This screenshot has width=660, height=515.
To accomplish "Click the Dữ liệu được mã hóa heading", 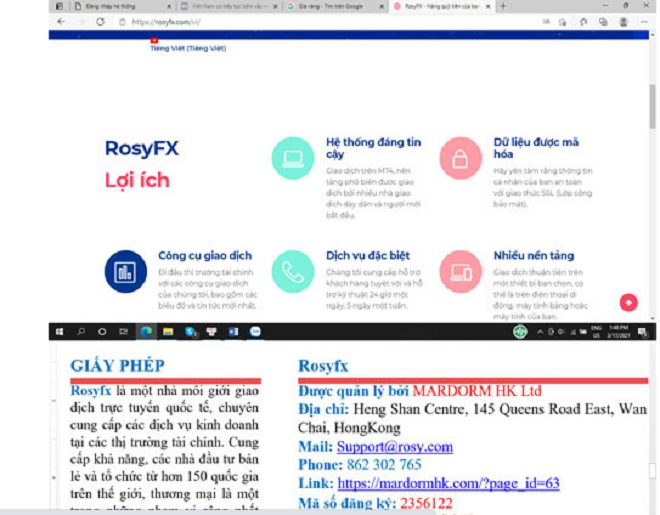I will pos(536,148).
